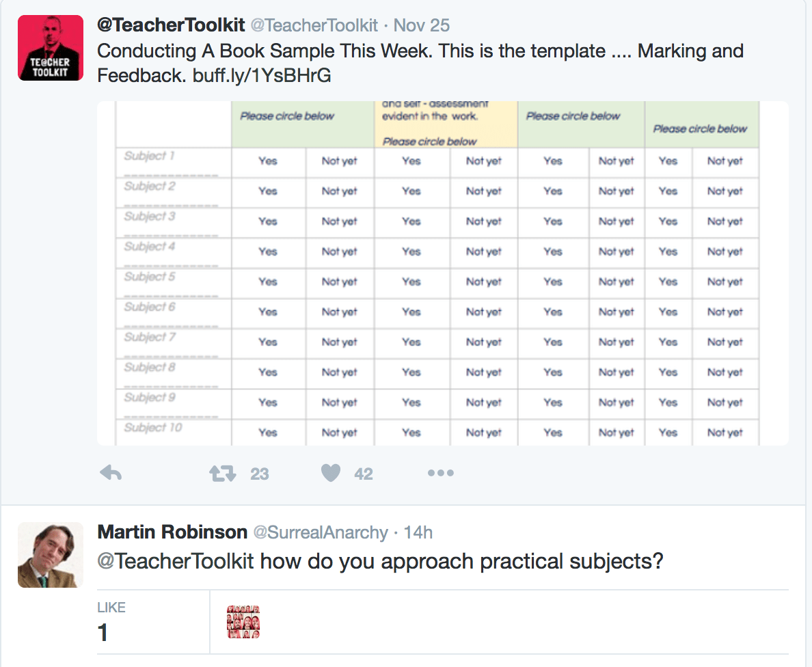Click the retweet arrows icon

221,472
